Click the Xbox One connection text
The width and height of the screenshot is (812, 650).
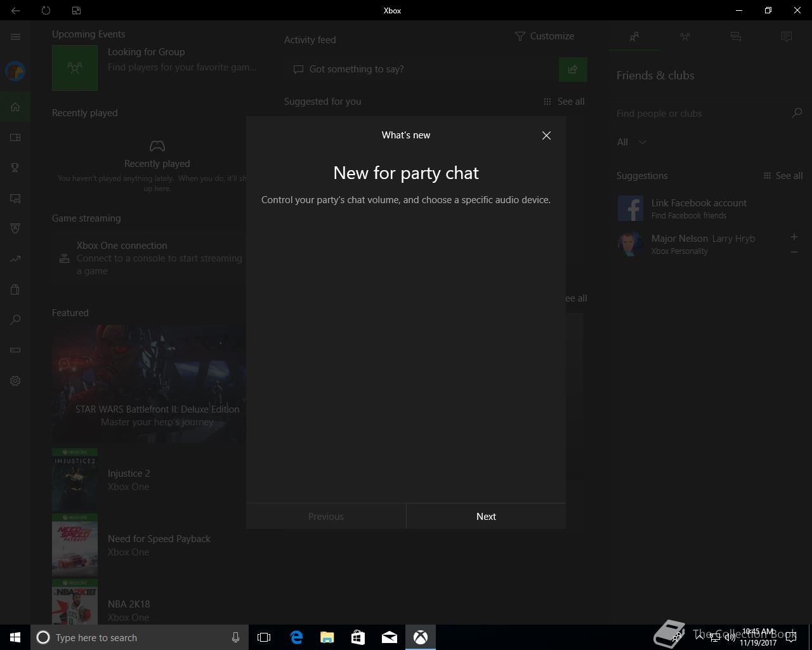point(122,246)
